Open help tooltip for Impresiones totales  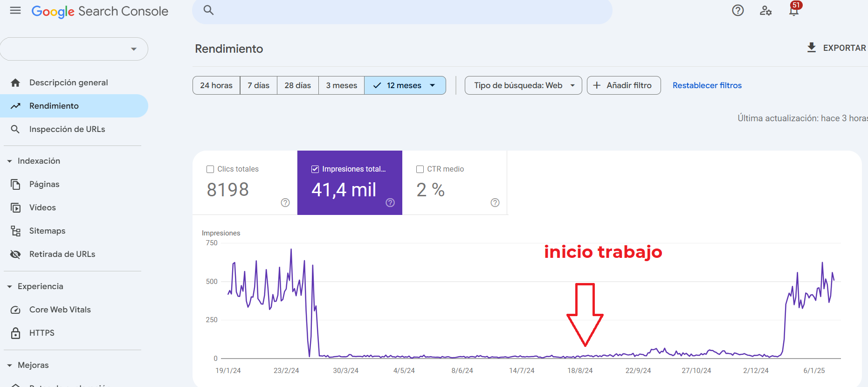(x=390, y=202)
